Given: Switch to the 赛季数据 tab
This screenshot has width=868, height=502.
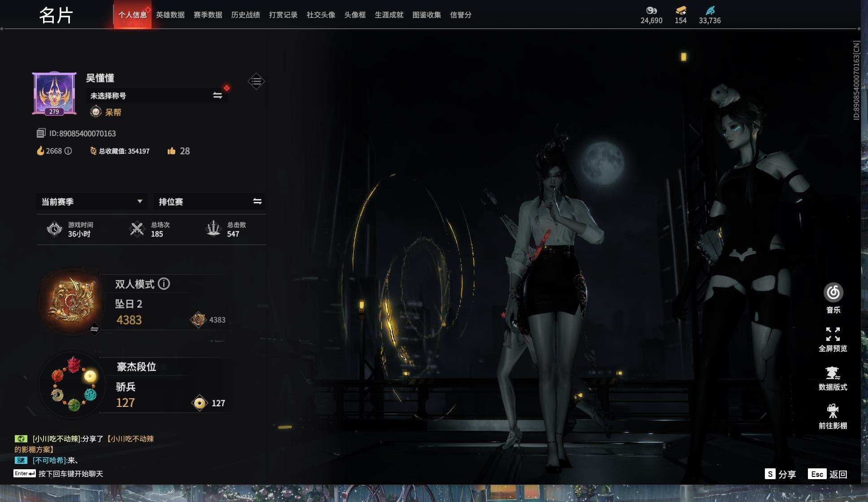Looking at the screenshot, I should coord(208,15).
